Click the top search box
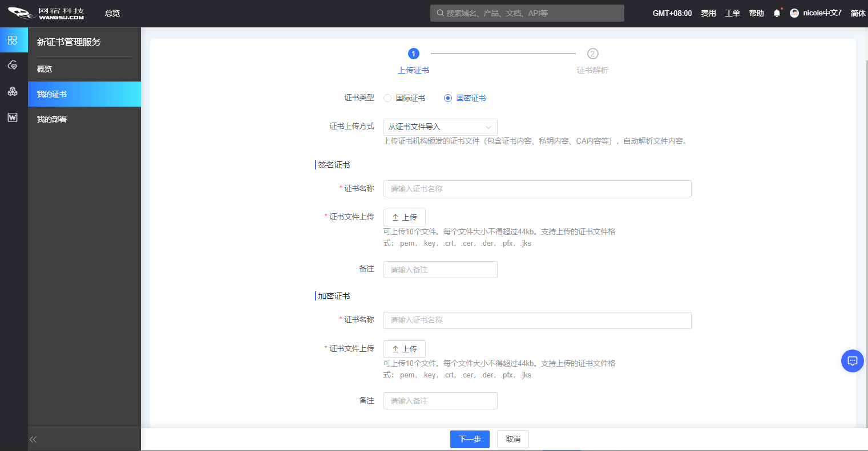The width and height of the screenshot is (868, 451). [527, 13]
